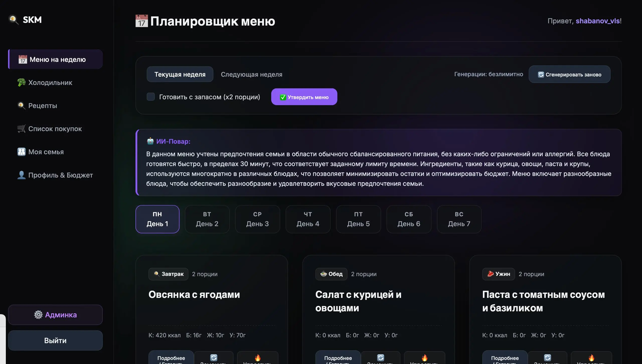Click 2 порции next to Обед

pos(364,274)
